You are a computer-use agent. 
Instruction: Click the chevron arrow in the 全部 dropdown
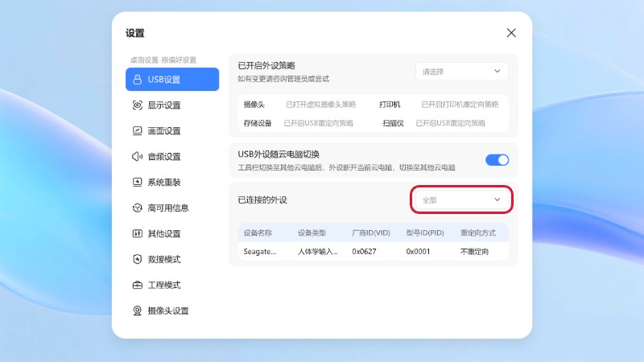click(497, 200)
